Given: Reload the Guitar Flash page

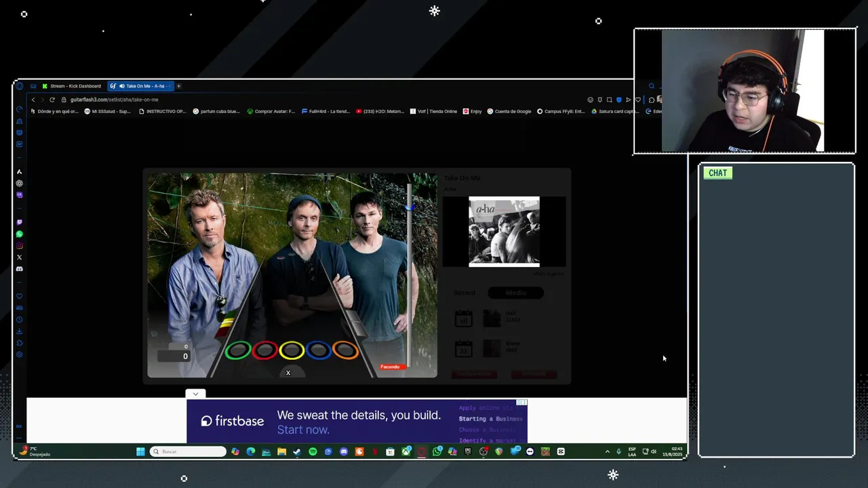Looking at the screenshot, I should (52, 100).
